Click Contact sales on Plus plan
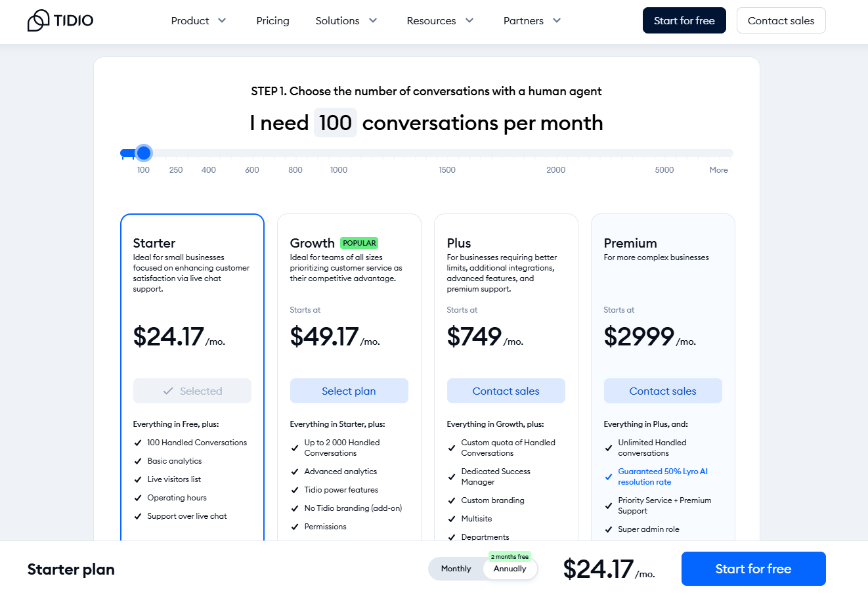The width and height of the screenshot is (868, 595). [506, 391]
